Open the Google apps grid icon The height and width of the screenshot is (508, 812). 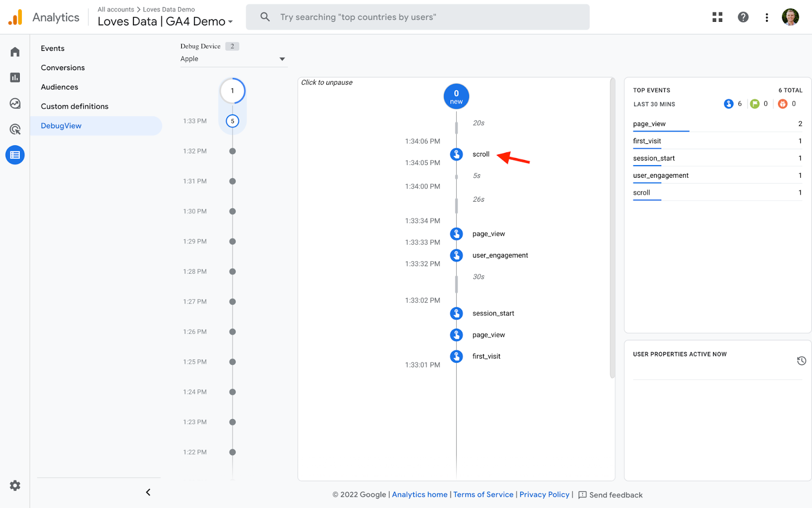tap(717, 17)
